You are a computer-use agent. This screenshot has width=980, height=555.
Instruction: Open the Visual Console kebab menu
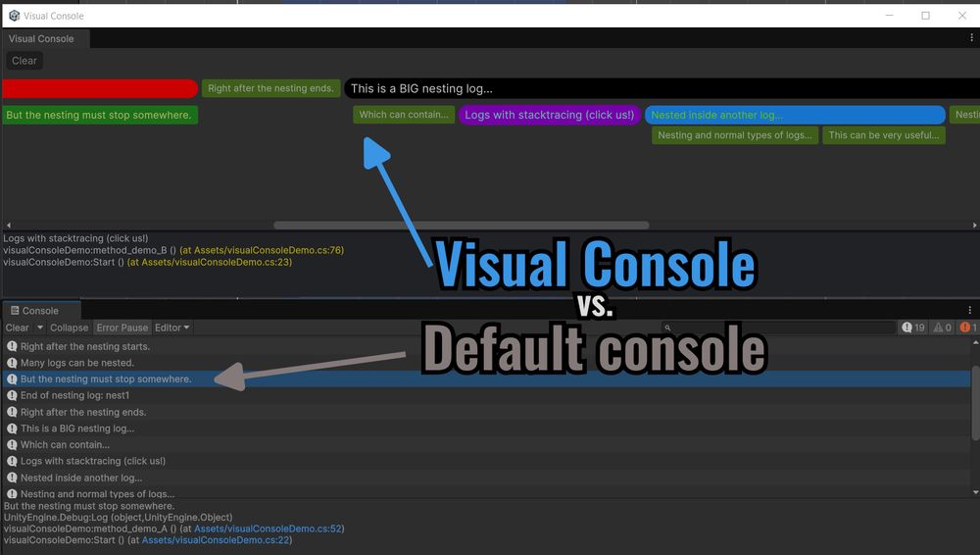coord(971,38)
